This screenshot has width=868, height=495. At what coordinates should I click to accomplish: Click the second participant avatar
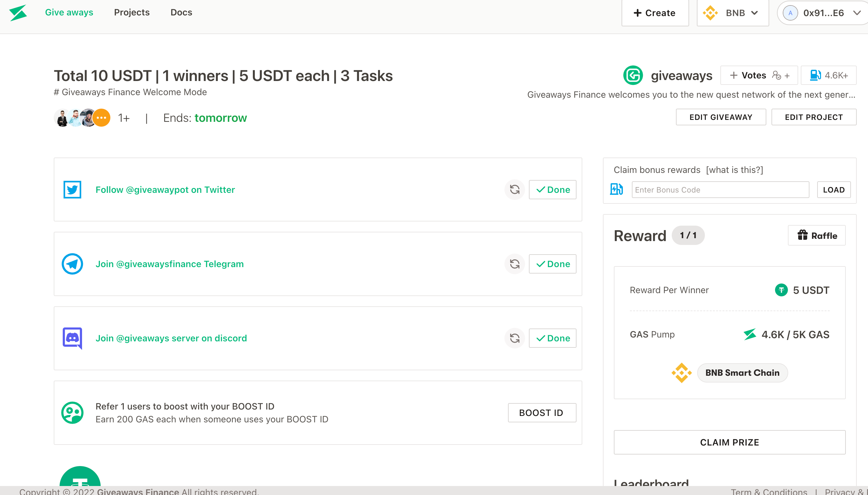click(x=75, y=118)
